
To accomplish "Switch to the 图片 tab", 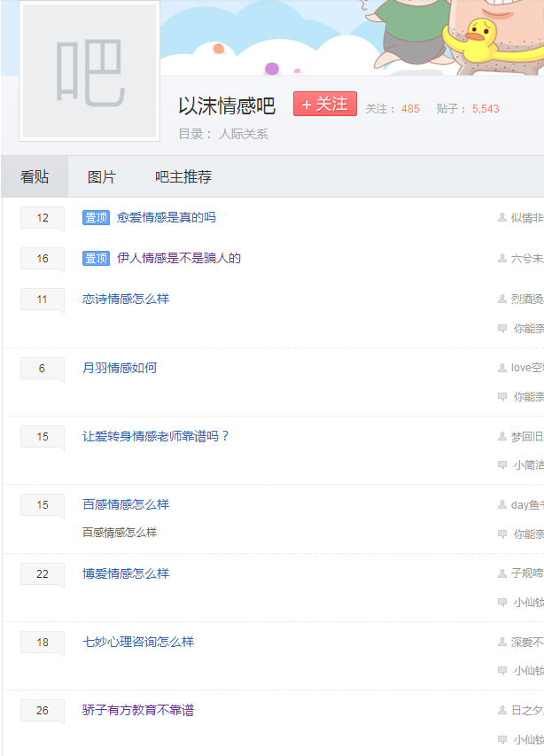I will pyautogui.click(x=101, y=177).
